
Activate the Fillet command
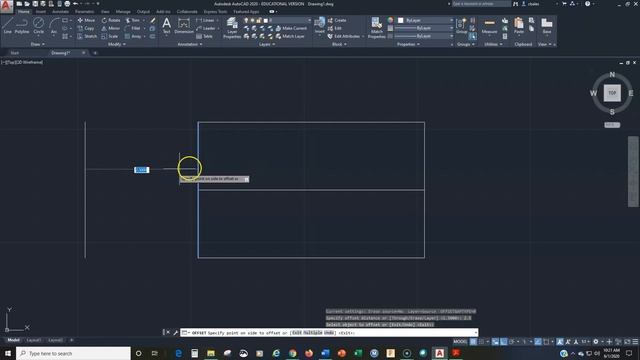[x=133, y=28]
